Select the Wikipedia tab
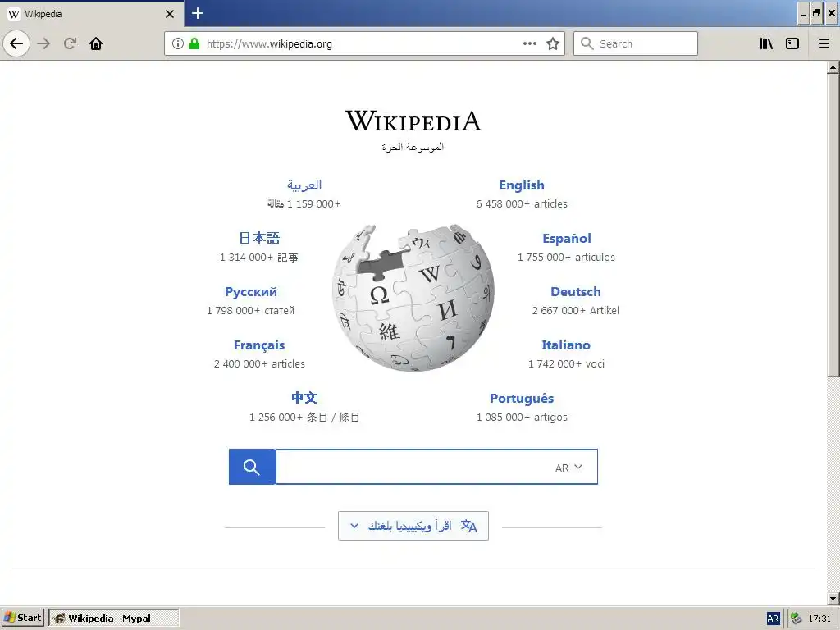The height and width of the screenshot is (630, 840). click(x=91, y=14)
